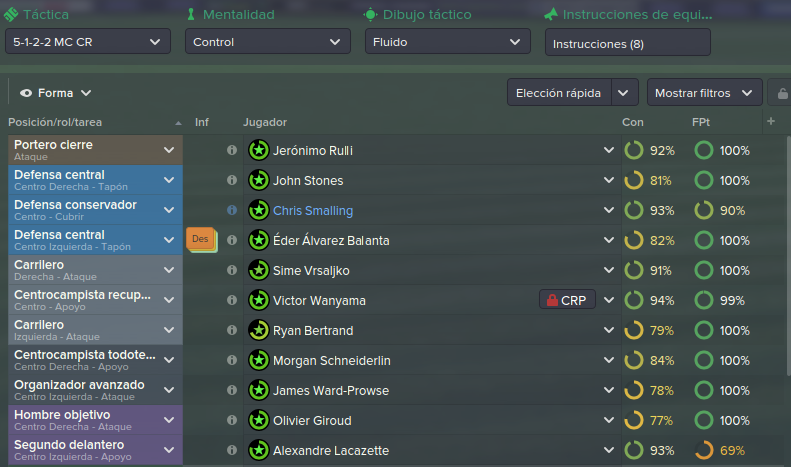This screenshot has width=791, height=467.
Task: Expand John Stones player dropdown arrow
Action: pyautogui.click(x=609, y=180)
